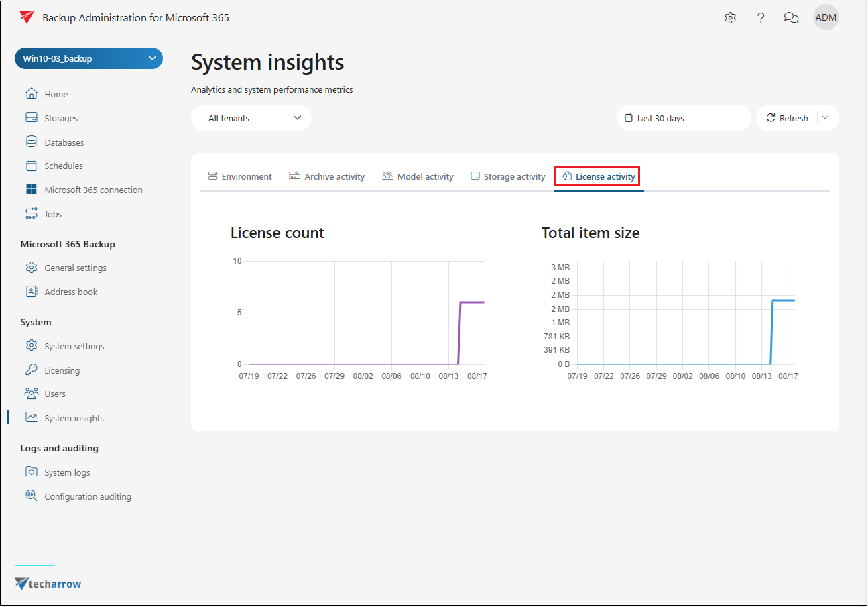Select the Environment tab
Image resolution: width=868 pixels, height=607 pixels.
(240, 176)
